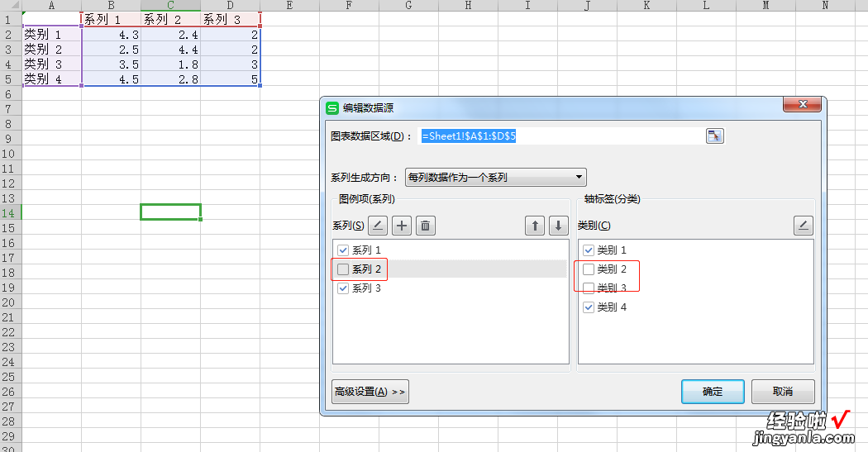The image size is (868, 452).
Task: Edit the selected series with pencil icon
Action: (x=378, y=225)
